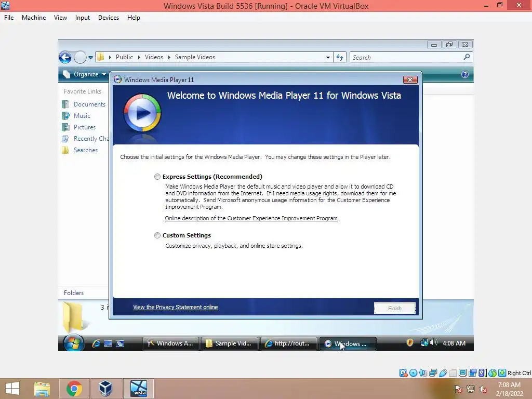Click Windows Media Player taskbar button
532x399 pixels.
tap(348, 343)
